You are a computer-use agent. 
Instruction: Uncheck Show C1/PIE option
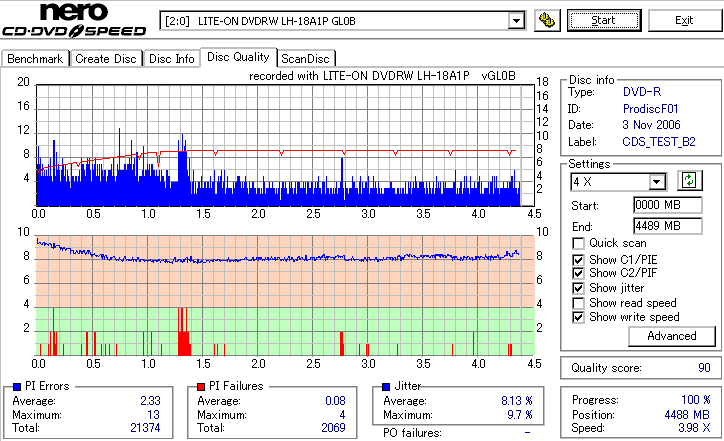pyautogui.click(x=578, y=260)
